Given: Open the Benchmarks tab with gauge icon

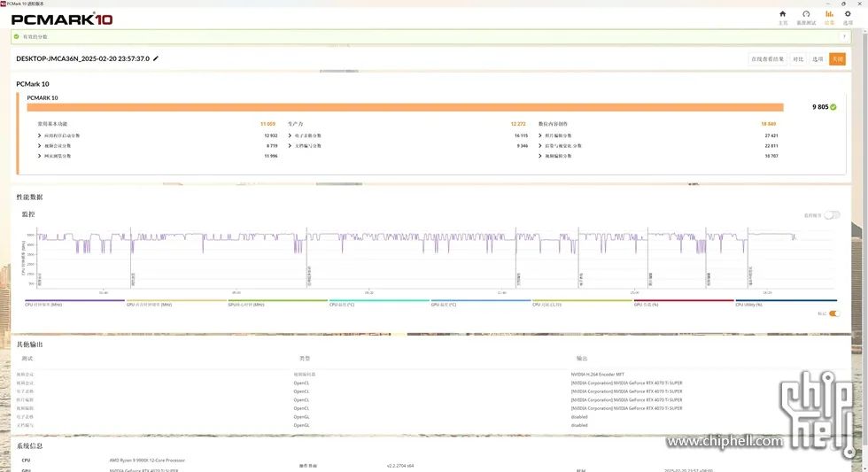Looking at the screenshot, I should tap(806, 17).
